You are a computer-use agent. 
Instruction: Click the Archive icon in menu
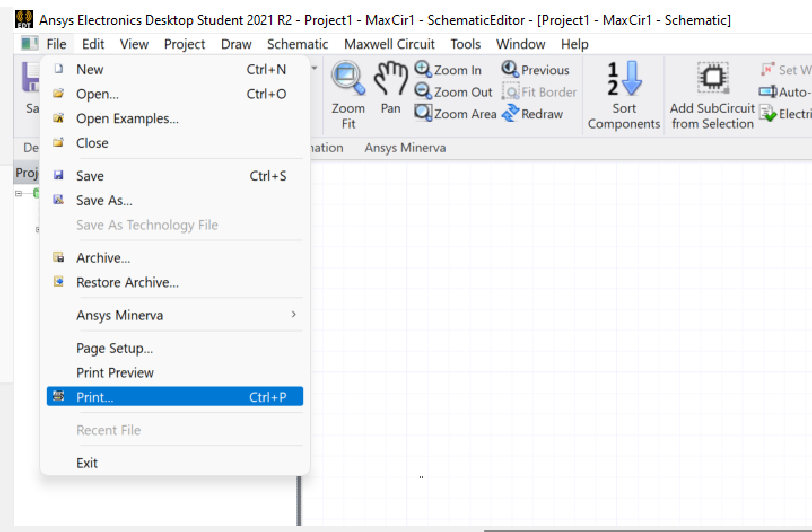click(x=58, y=257)
